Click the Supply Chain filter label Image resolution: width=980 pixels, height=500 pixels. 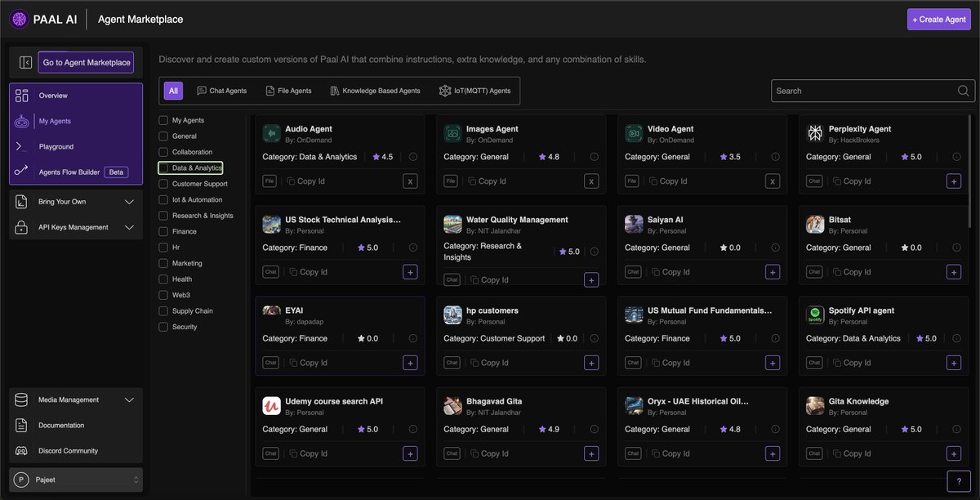[193, 311]
